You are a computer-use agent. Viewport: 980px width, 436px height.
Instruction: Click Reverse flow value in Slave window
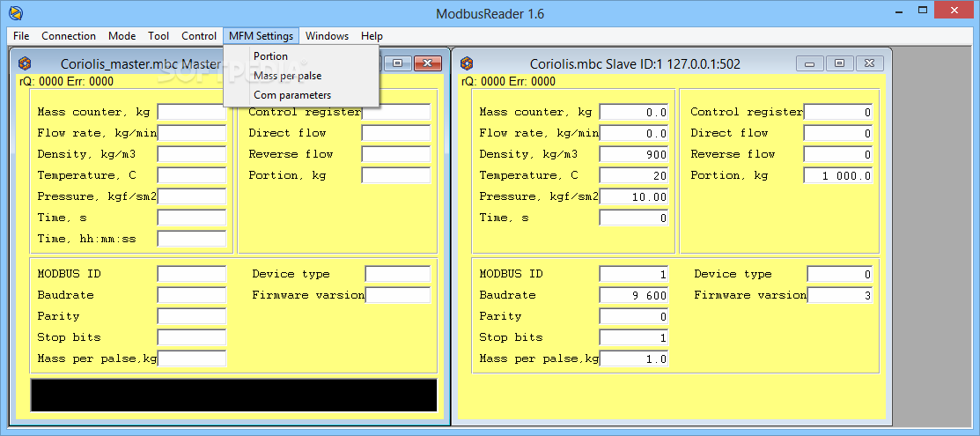point(838,154)
